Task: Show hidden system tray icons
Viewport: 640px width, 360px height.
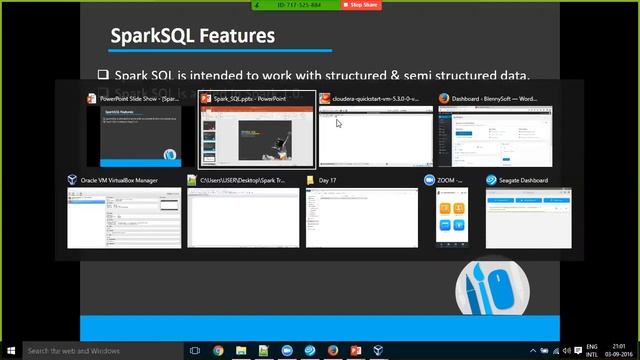Action: 533,351
